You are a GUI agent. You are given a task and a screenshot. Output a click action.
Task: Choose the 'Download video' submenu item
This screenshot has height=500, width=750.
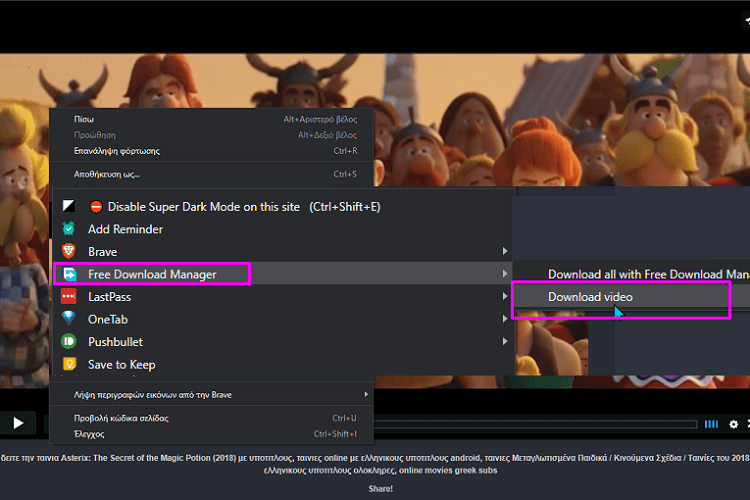coord(632,297)
